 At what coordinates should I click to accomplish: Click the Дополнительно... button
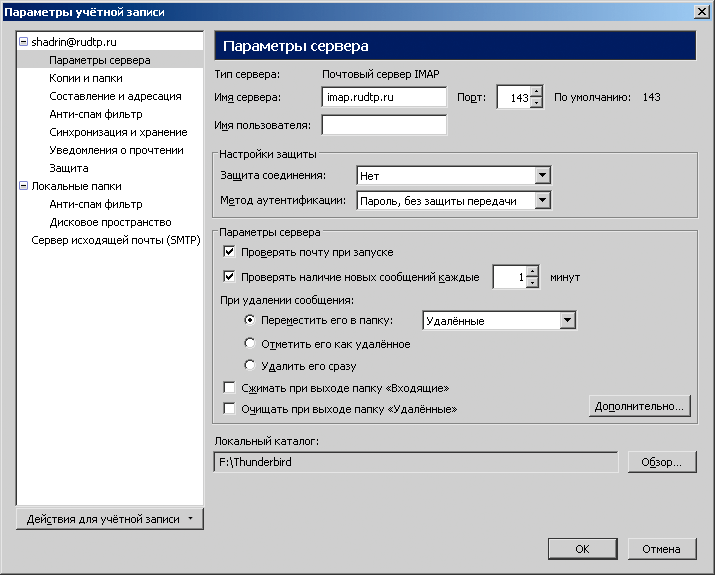640,406
